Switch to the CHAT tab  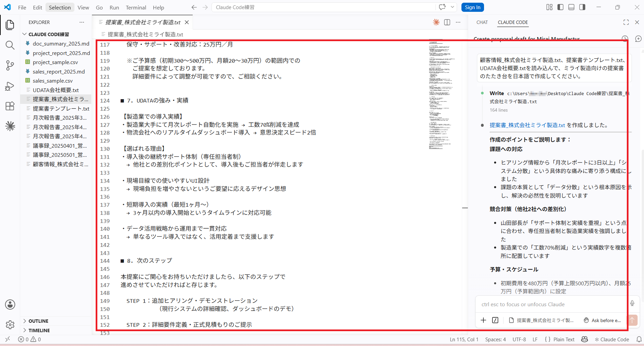(x=482, y=22)
